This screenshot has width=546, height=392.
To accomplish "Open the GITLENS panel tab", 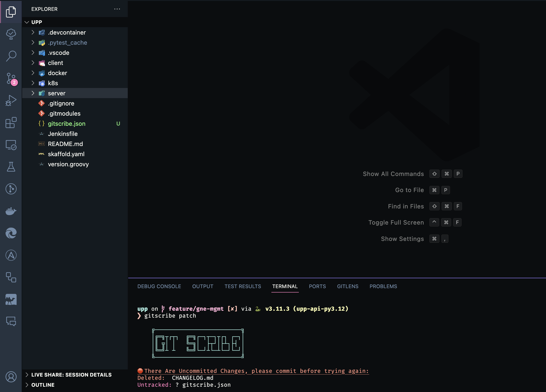I will pos(347,286).
